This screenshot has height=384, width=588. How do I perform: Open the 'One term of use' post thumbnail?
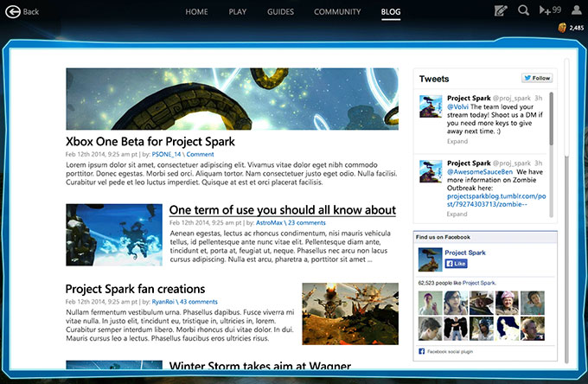pyautogui.click(x=114, y=235)
